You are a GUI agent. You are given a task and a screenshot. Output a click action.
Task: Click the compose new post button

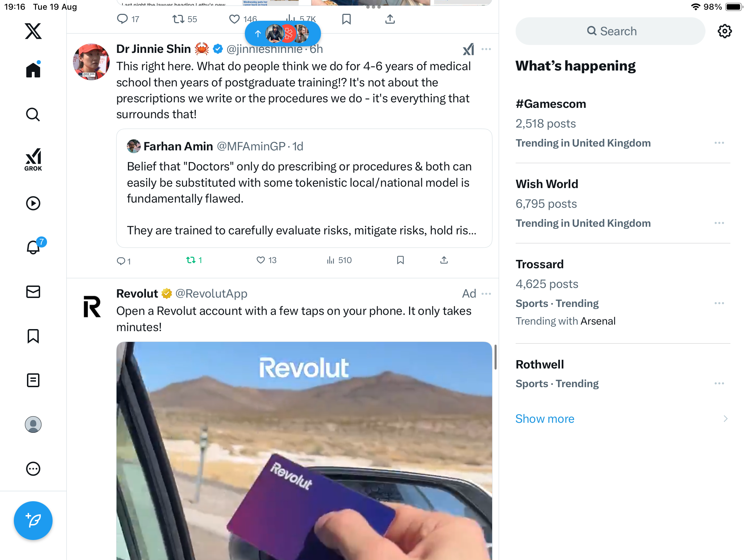click(33, 520)
